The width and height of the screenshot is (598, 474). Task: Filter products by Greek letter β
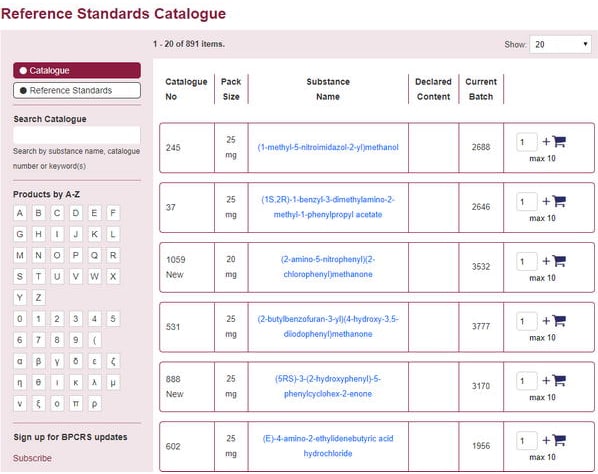point(38,361)
